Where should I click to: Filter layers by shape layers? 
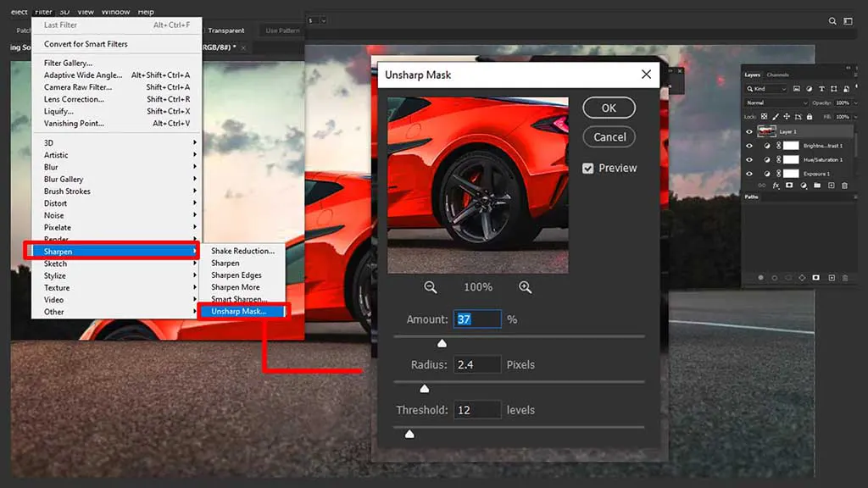click(x=834, y=88)
